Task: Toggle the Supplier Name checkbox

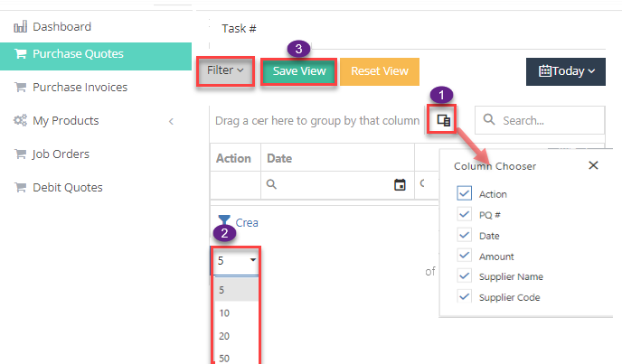Action: pyautogui.click(x=465, y=276)
